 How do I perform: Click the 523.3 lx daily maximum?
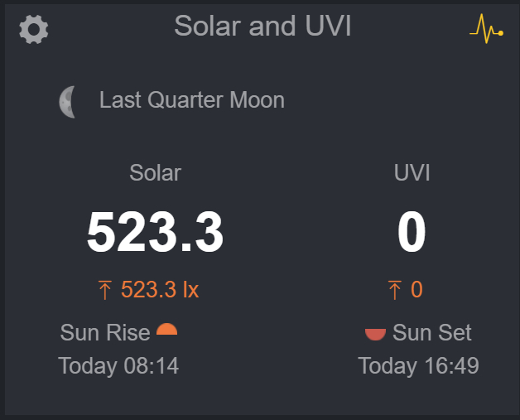pos(160,290)
